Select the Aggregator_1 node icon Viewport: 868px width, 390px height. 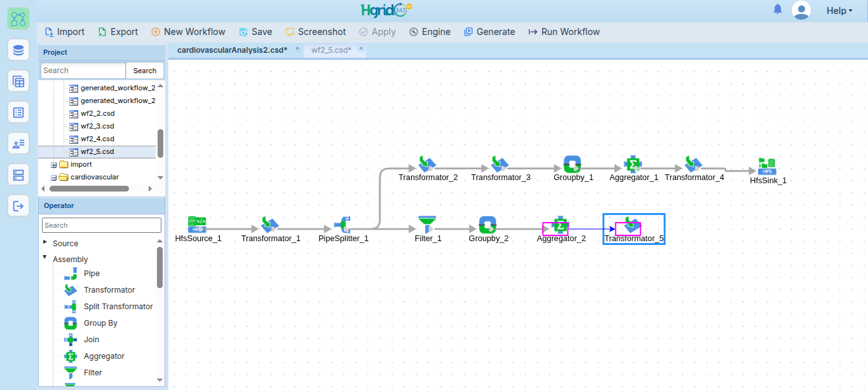coord(632,164)
